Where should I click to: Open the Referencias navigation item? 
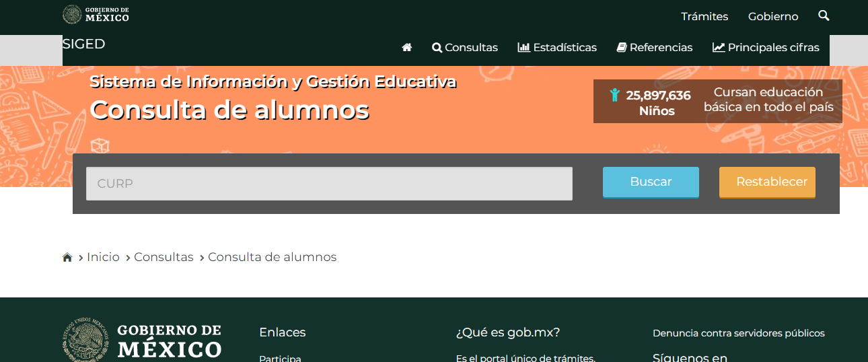(x=655, y=48)
